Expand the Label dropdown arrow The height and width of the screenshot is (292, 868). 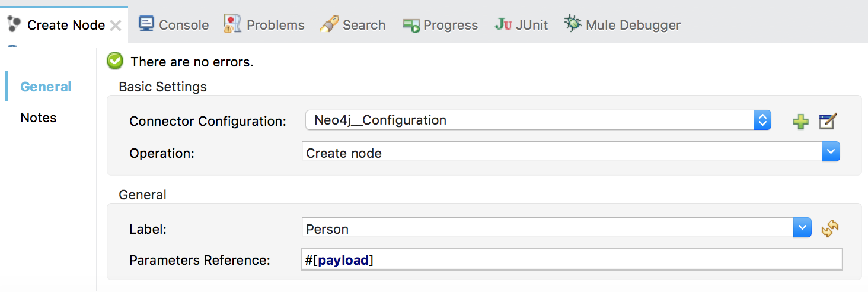pyautogui.click(x=803, y=228)
